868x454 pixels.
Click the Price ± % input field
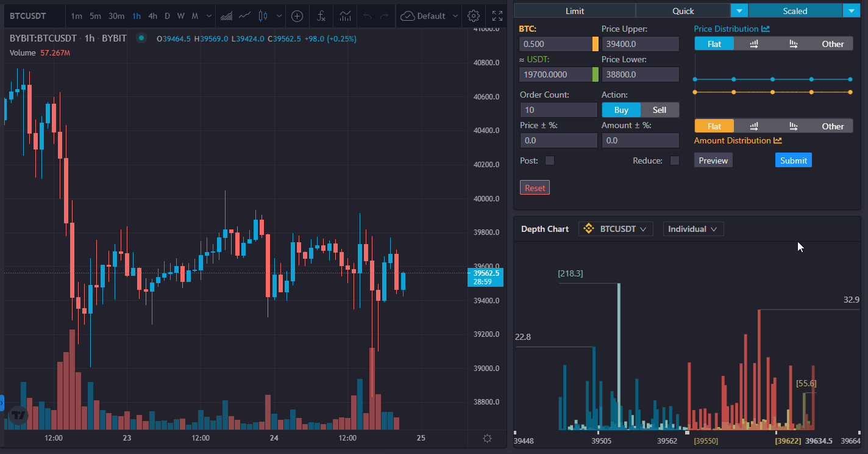(x=558, y=140)
